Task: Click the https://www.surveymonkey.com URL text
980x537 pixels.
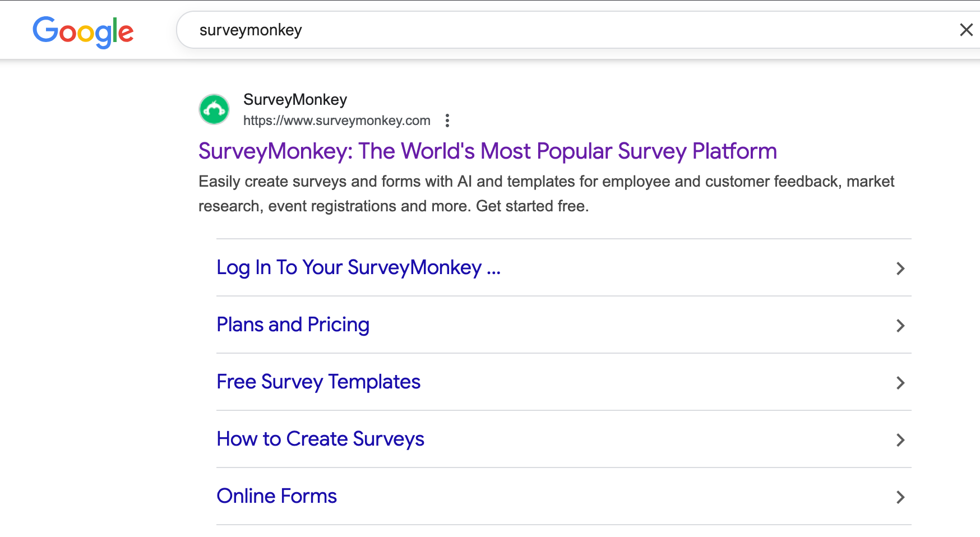Action: tap(336, 121)
